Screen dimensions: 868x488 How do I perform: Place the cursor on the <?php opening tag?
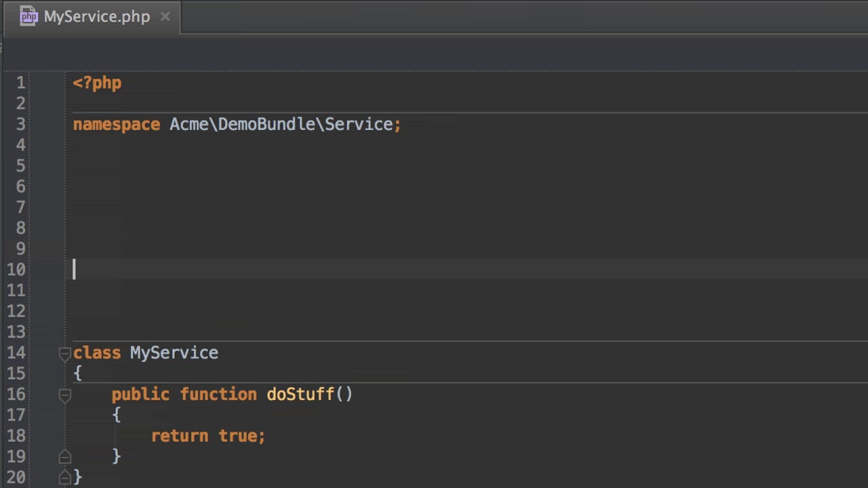(x=97, y=83)
